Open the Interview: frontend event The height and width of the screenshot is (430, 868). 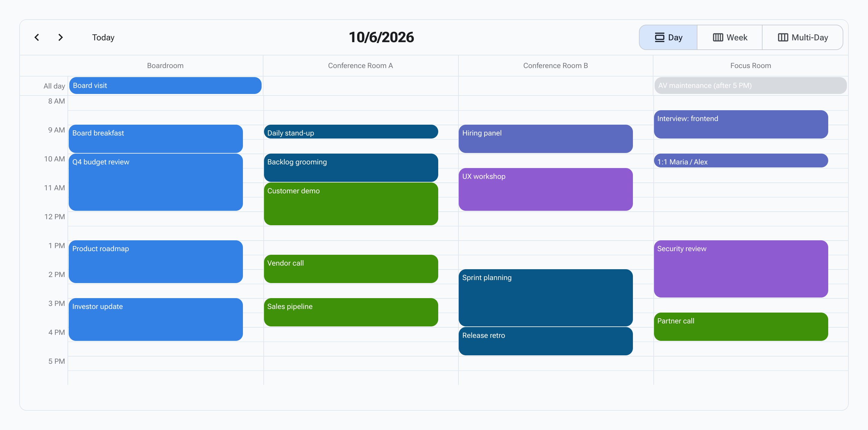click(x=741, y=124)
